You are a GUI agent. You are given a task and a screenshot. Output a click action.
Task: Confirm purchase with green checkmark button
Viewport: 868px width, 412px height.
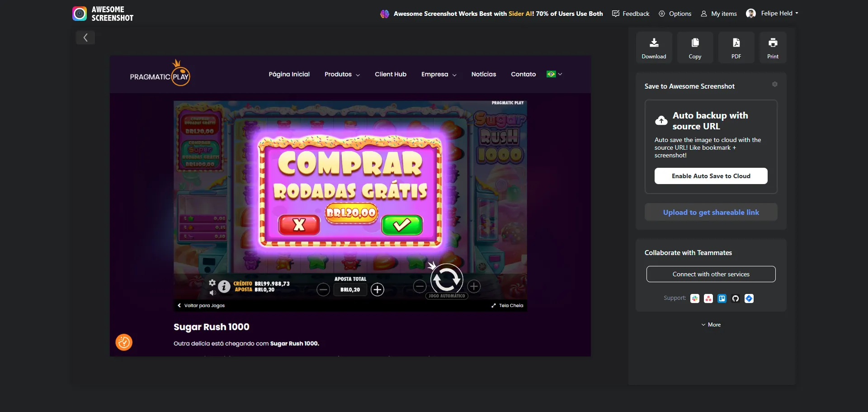click(402, 225)
